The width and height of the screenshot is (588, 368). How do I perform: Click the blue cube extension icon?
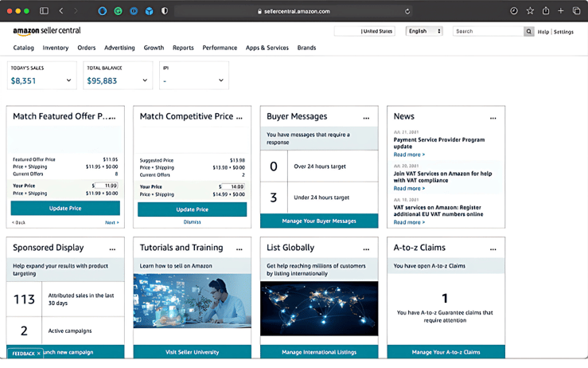pos(150,11)
